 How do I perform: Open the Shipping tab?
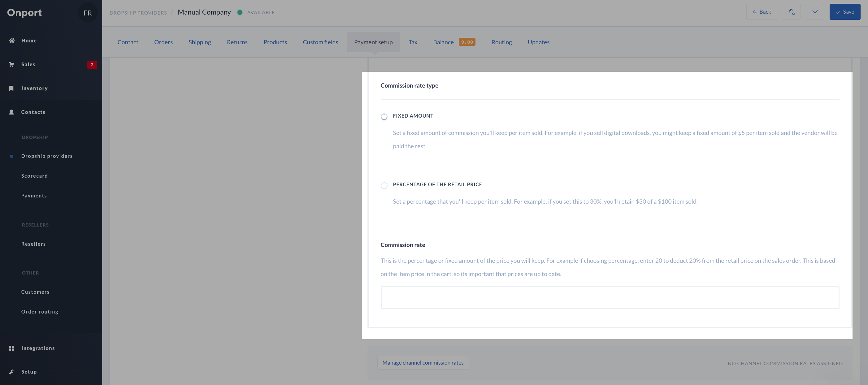(199, 42)
